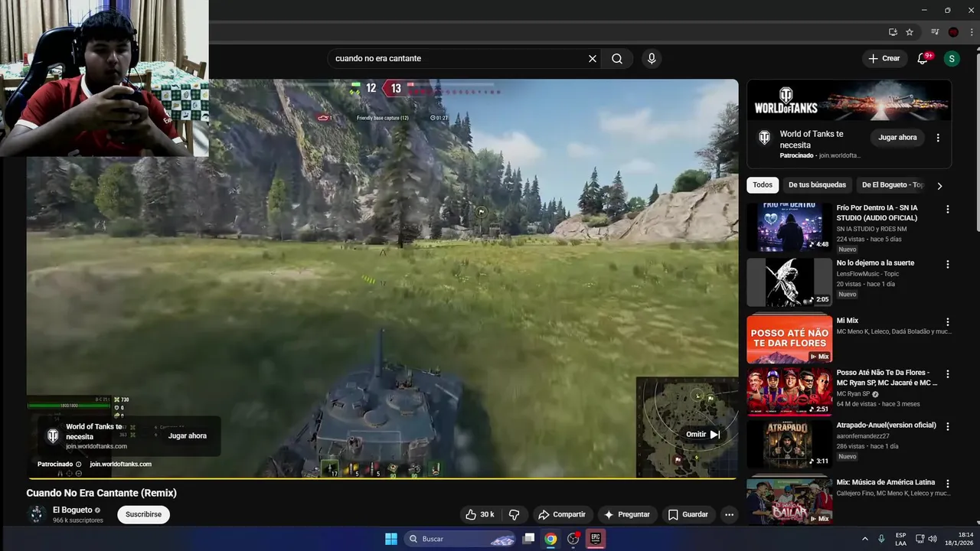Click the Crear button
The height and width of the screenshot is (551, 980).
[x=884, y=58]
